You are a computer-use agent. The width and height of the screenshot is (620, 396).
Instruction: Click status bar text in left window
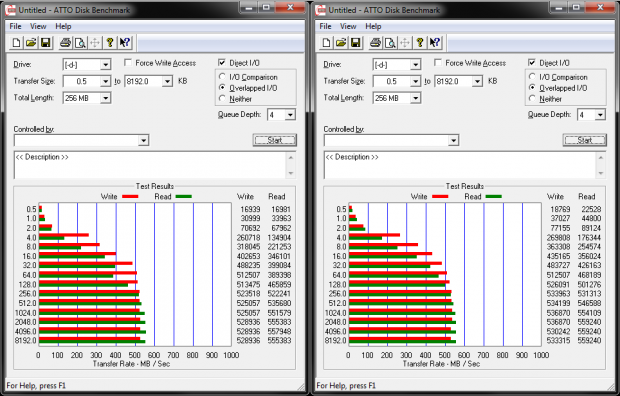click(36, 385)
